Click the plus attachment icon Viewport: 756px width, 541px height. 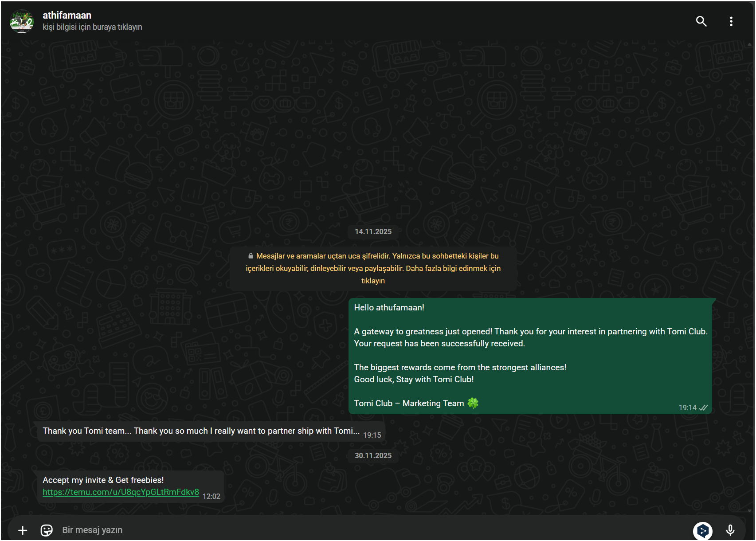click(23, 530)
